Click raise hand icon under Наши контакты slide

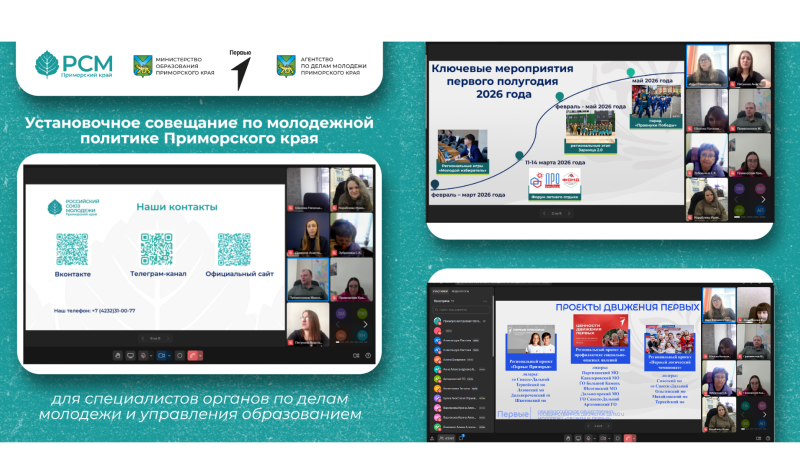pos(118,355)
